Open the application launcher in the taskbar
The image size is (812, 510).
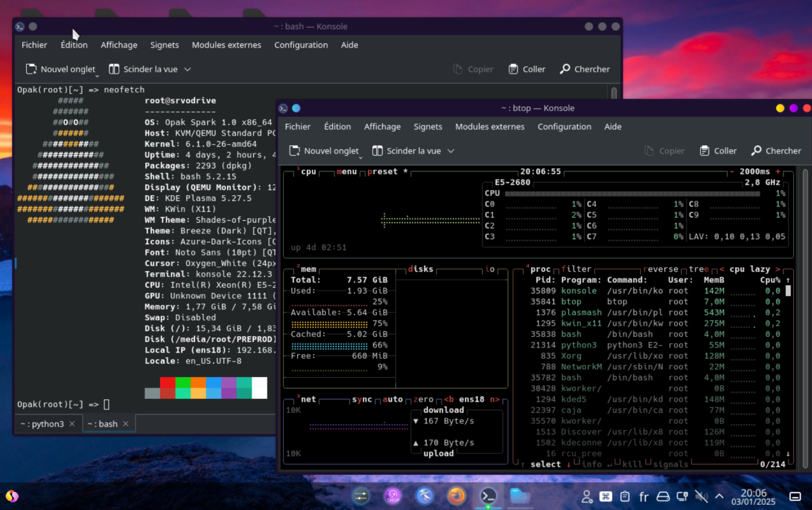[12, 496]
